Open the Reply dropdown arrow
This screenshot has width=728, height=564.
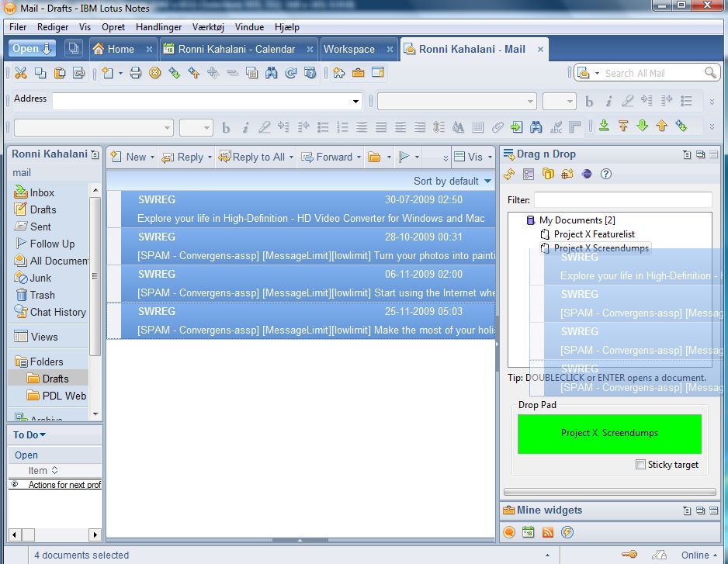click(210, 157)
